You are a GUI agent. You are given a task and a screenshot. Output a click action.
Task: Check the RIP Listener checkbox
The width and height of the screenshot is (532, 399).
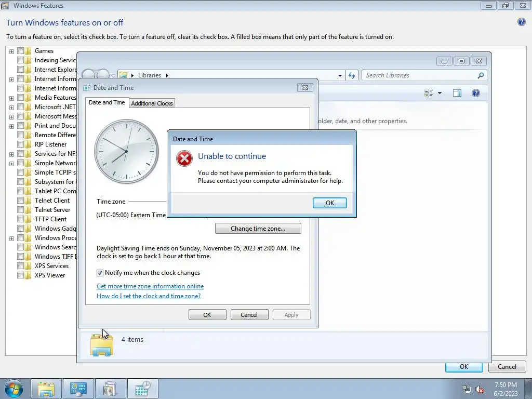point(20,144)
